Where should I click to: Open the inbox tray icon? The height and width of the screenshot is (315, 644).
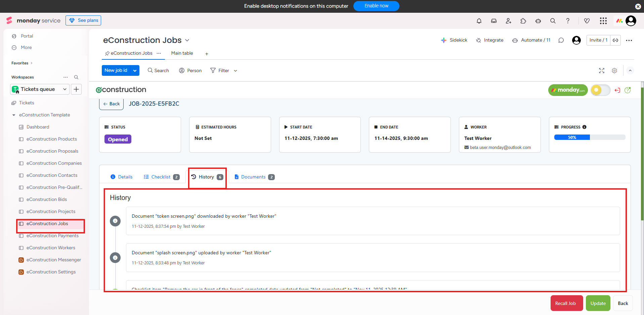pos(494,21)
